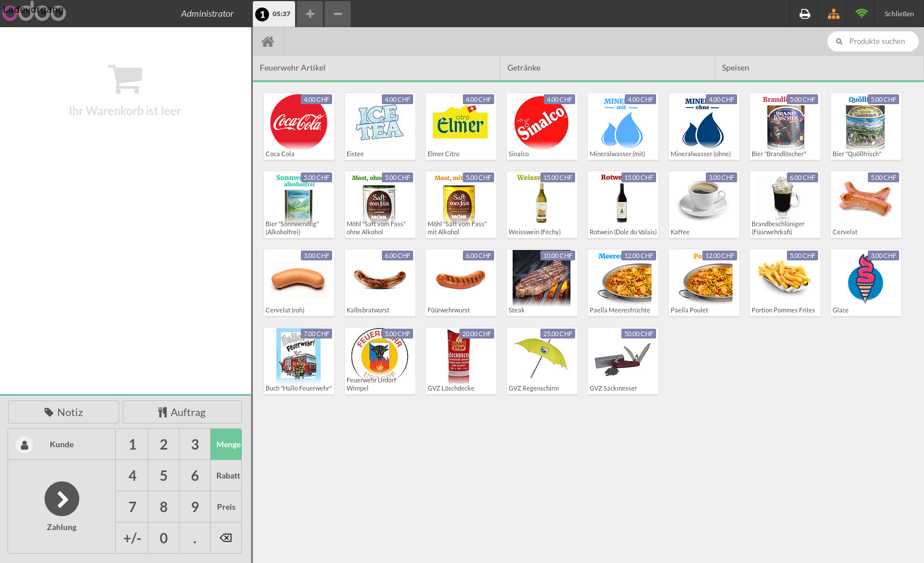Switch numpad to Rabatt mode
This screenshot has width=924, height=563.
(x=226, y=476)
